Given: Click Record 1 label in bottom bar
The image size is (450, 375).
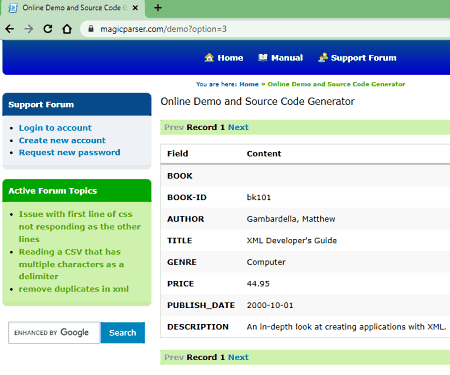Looking at the screenshot, I should pyautogui.click(x=206, y=357).
